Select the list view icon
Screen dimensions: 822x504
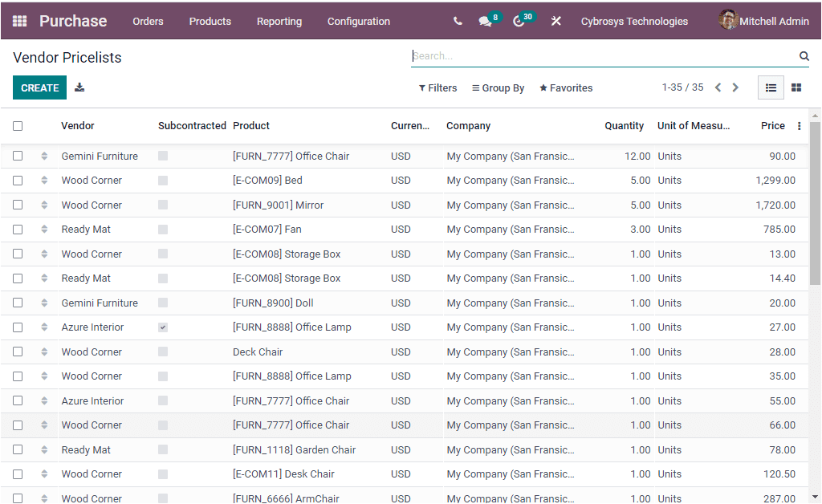[770, 87]
